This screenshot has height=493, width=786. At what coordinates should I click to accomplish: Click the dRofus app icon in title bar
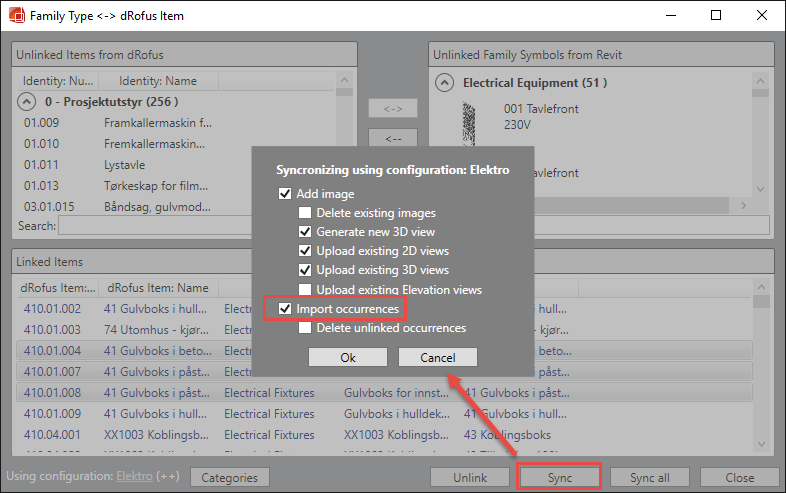click(15, 16)
